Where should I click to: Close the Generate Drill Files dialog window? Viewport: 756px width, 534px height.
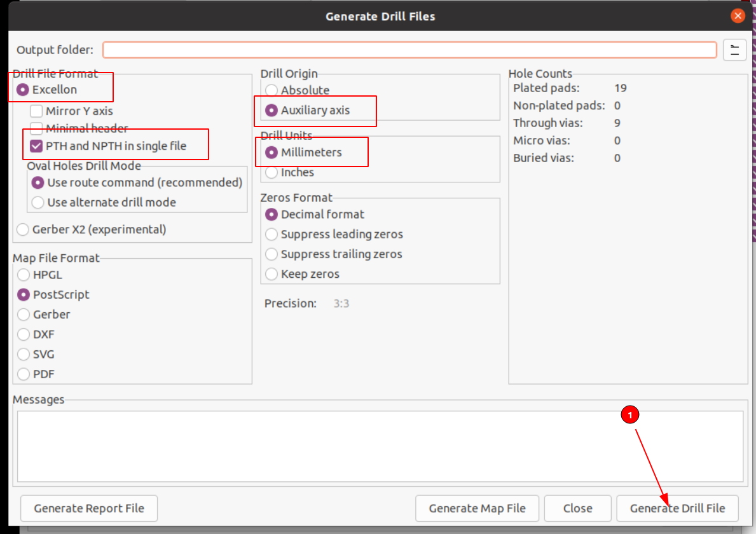pos(737,16)
